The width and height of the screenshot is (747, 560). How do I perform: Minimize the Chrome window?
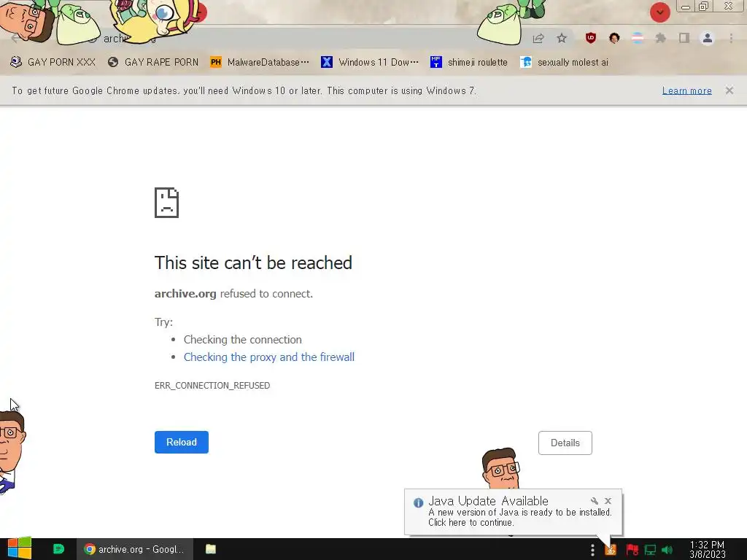pos(686,7)
